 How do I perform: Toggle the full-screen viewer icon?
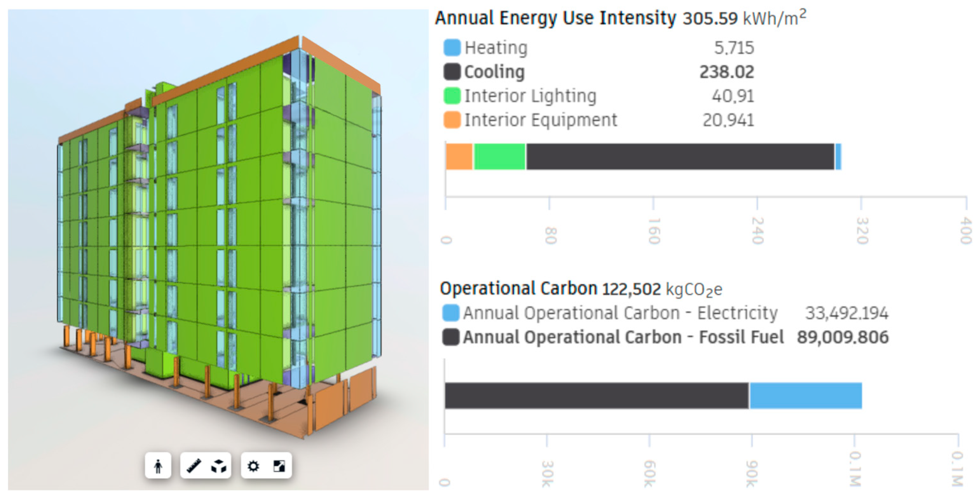[279, 466]
